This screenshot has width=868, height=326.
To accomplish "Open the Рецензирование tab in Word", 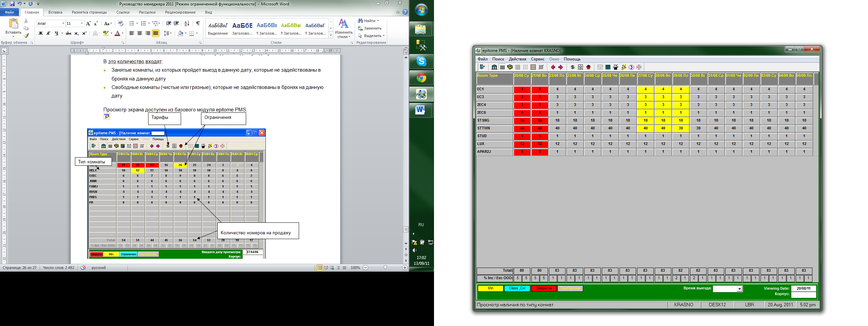I will click(x=180, y=12).
